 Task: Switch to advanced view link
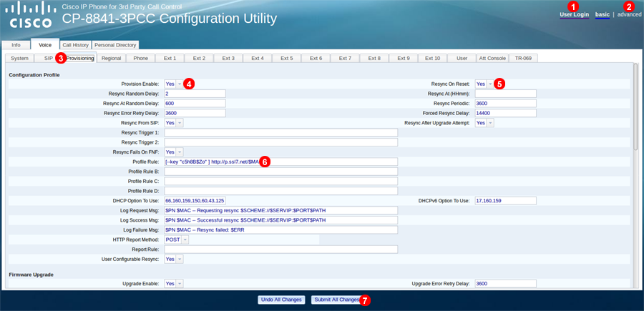[629, 15]
